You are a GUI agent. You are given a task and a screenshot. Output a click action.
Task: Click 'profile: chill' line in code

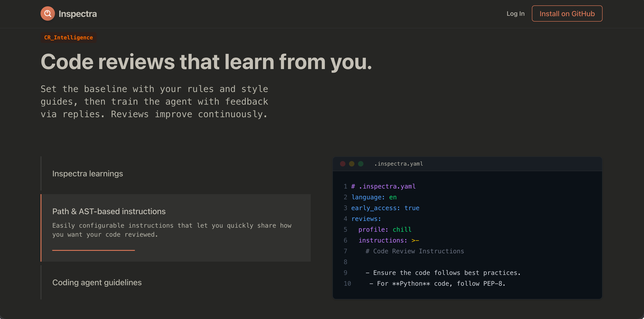(x=385, y=229)
